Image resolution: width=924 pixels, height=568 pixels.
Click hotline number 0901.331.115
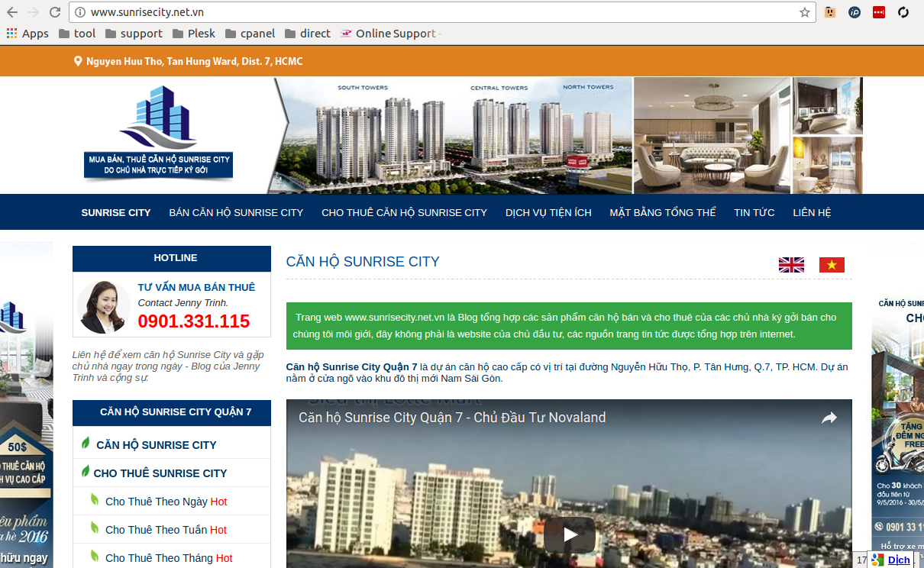tap(194, 321)
